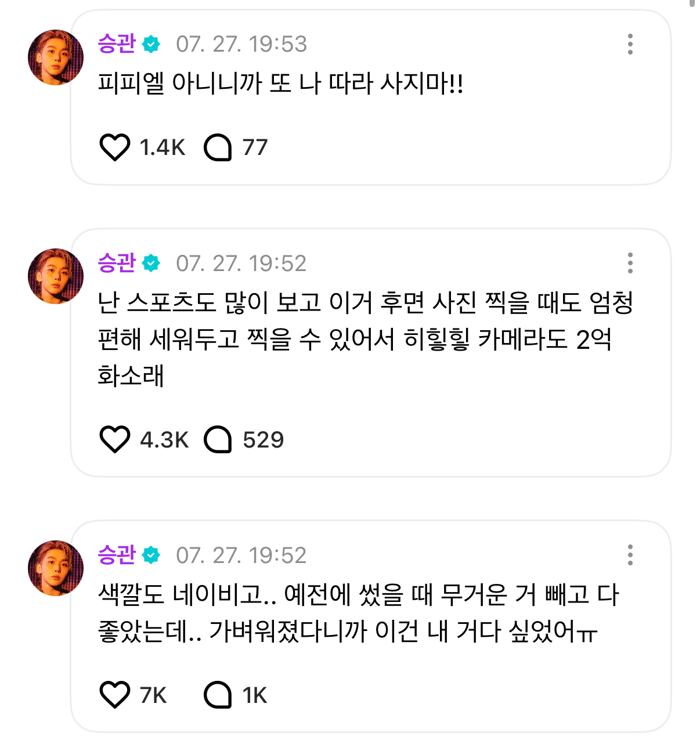The image size is (700, 736).
Task: Open comments on the post with 77 replies
Action: coord(218,147)
